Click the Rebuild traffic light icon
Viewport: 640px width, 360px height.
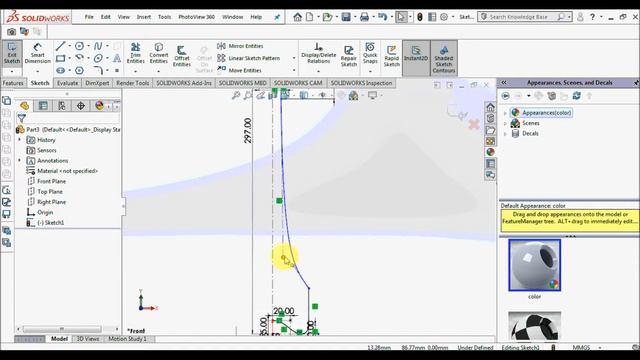420,17
